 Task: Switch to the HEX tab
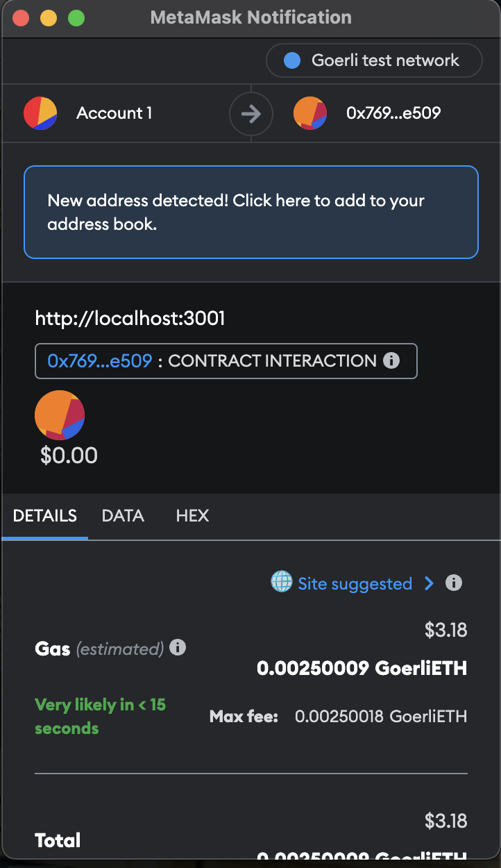(192, 516)
